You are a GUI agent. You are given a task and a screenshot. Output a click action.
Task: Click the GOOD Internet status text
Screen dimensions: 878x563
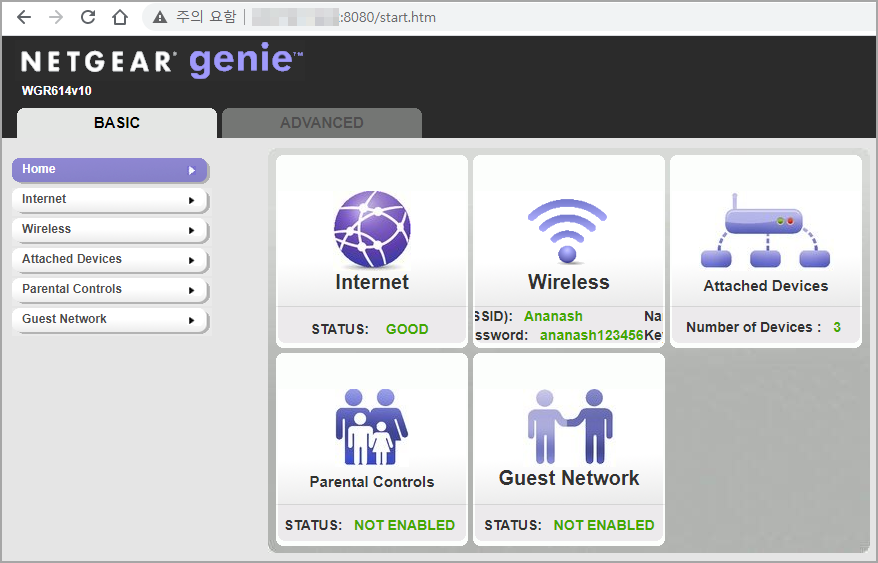[407, 329]
